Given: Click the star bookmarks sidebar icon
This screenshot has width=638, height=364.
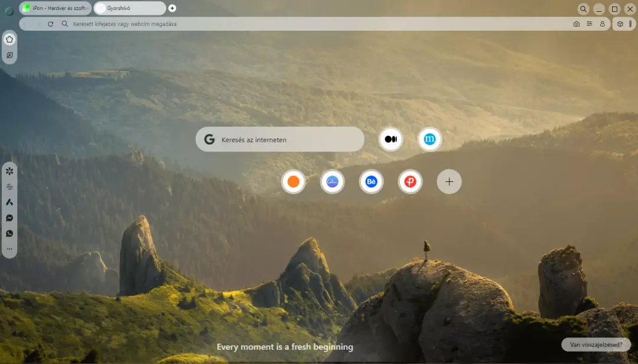Looking at the screenshot, I should (x=9, y=40).
